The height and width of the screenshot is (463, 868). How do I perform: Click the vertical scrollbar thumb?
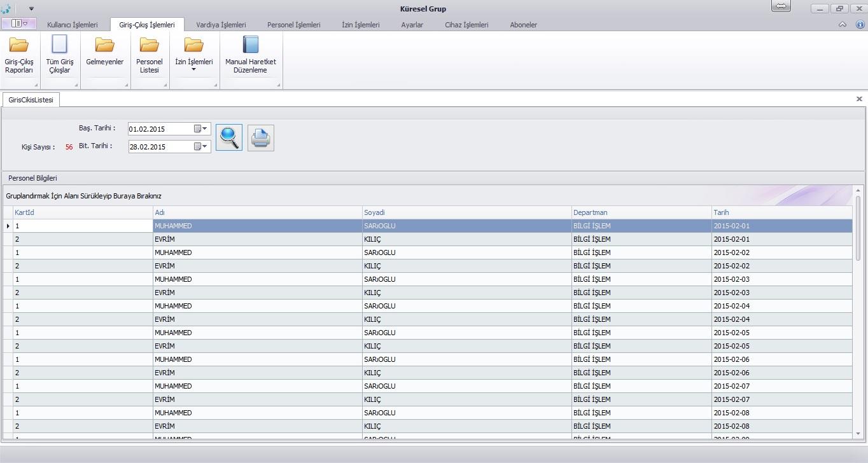click(x=858, y=228)
